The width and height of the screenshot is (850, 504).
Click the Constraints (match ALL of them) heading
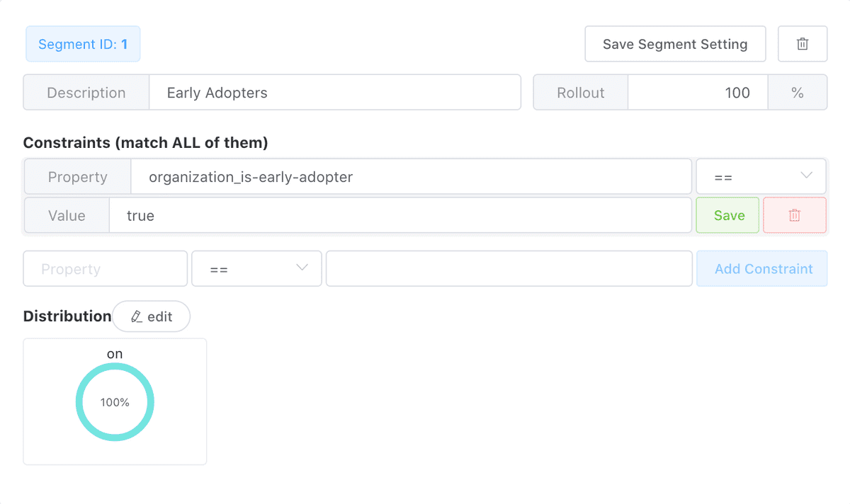click(x=146, y=143)
